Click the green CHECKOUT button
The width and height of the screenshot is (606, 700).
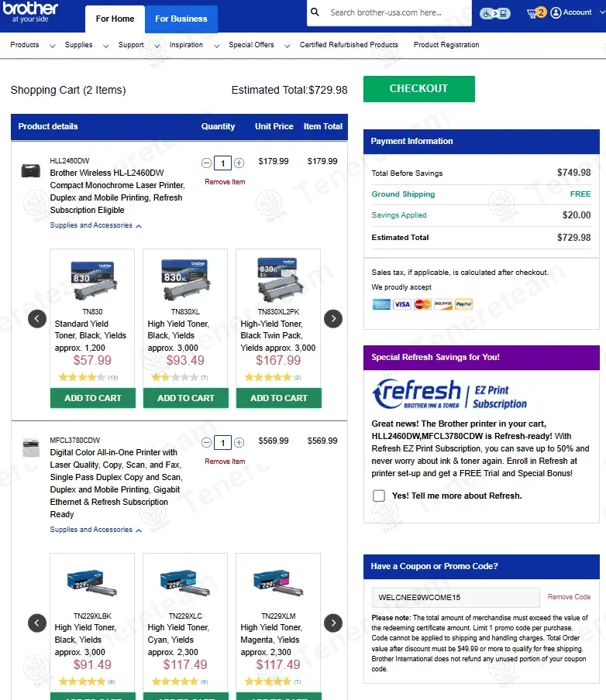tap(418, 88)
